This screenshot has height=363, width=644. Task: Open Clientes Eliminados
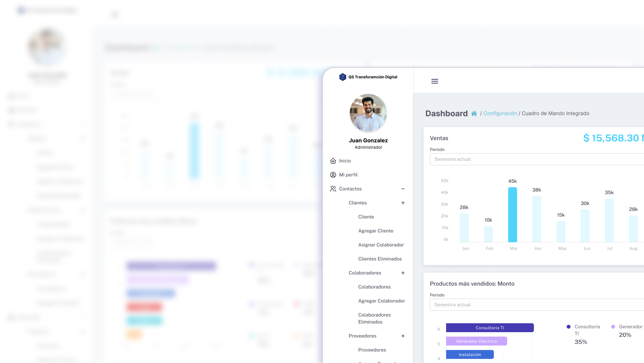[380, 259]
